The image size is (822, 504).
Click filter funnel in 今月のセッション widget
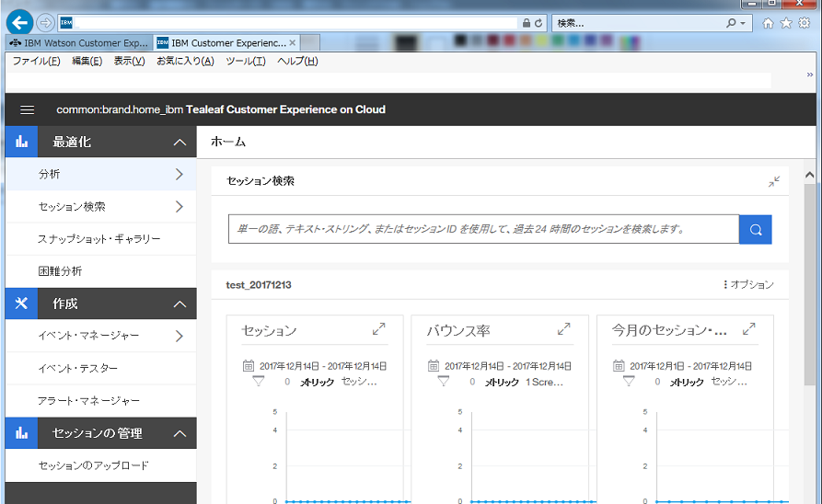[x=629, y=382]
